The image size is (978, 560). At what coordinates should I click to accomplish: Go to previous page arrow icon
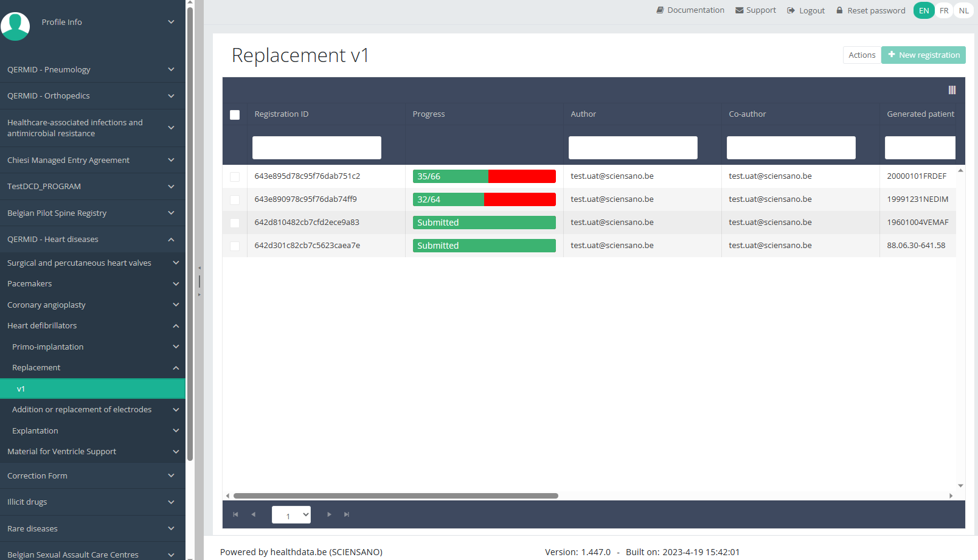click(254, 514)
